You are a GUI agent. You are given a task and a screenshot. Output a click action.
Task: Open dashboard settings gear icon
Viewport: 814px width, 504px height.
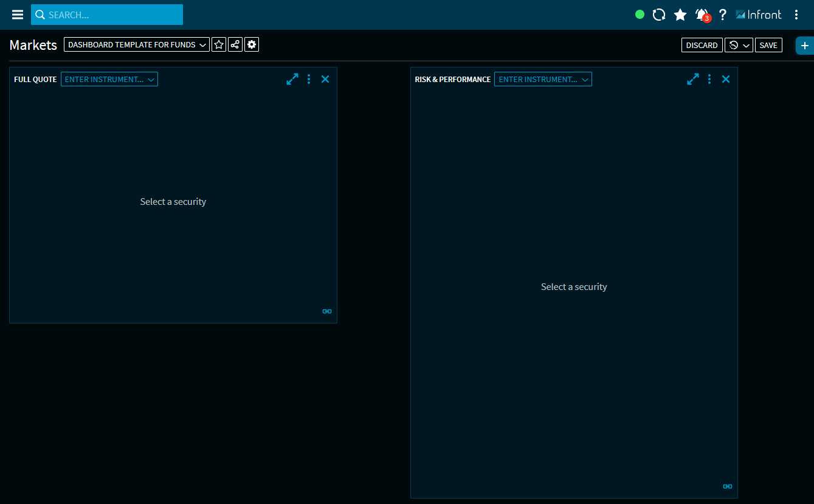tap(252, 44)
